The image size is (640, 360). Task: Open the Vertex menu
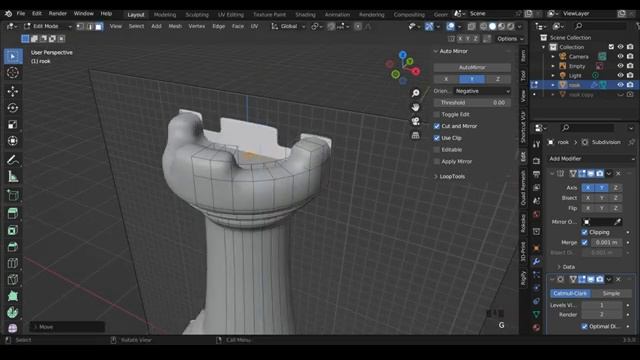pos(197,26)
